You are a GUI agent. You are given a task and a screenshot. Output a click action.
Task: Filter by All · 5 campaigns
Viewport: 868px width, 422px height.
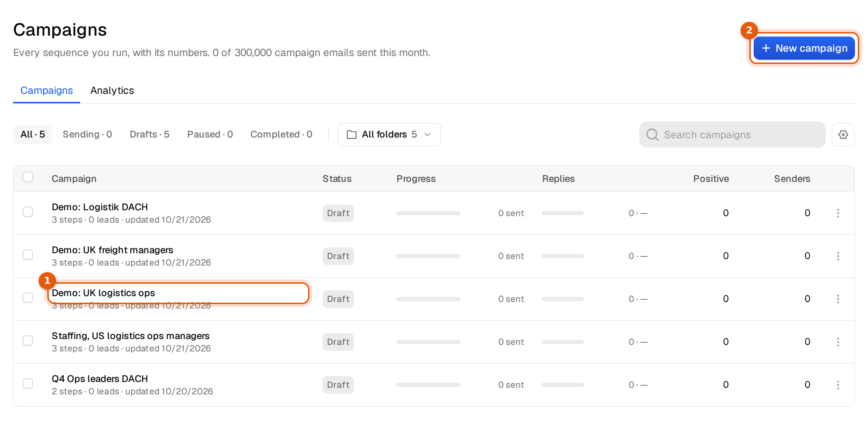[33, 135]
